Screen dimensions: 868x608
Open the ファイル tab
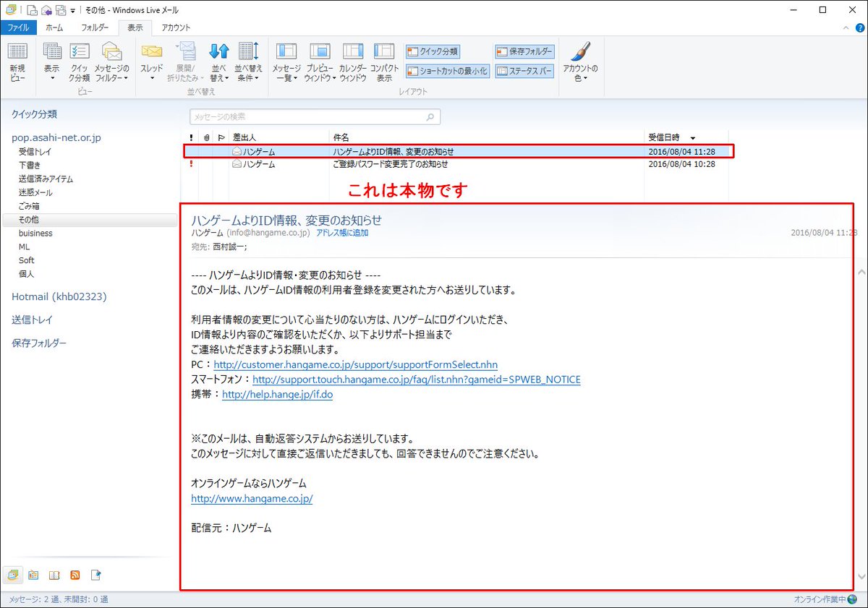18,27
